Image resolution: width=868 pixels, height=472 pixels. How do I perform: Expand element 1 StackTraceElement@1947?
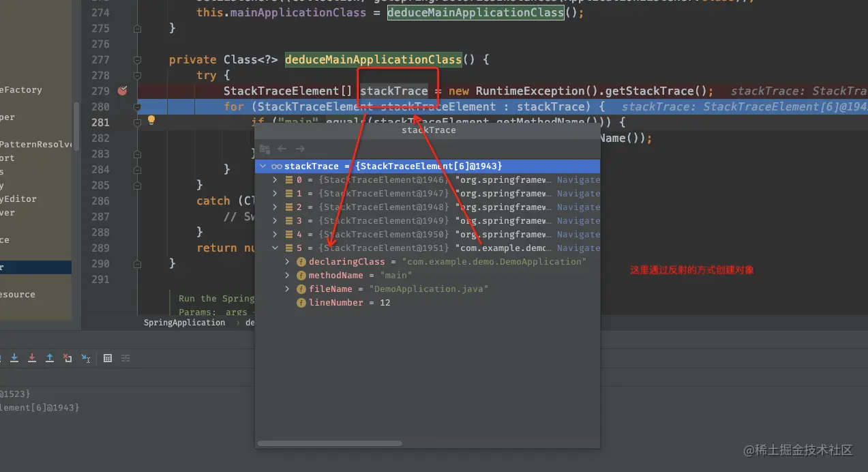(x=275, y=194)
